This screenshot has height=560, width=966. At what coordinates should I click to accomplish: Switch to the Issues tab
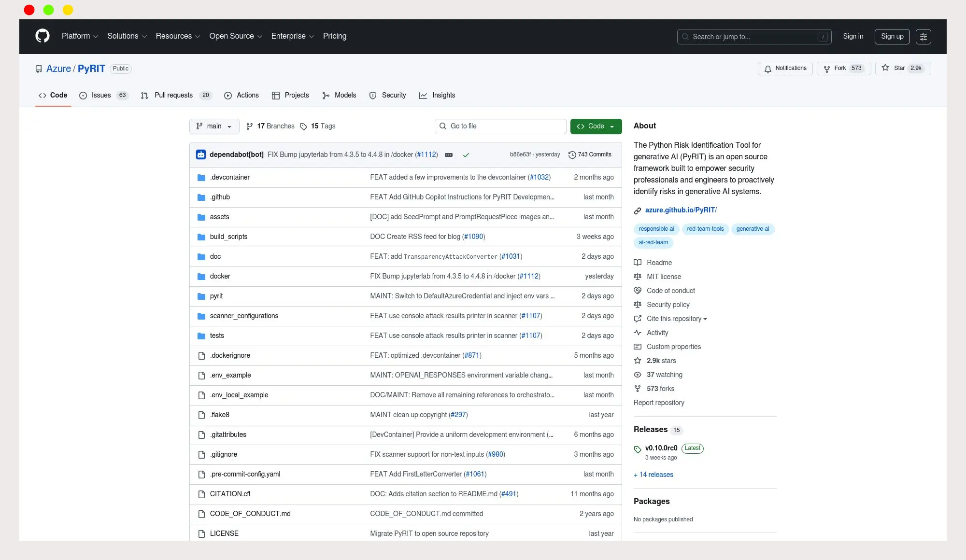coord(101,96)
